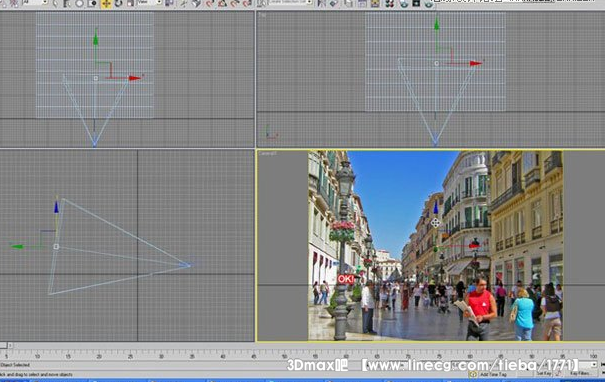This screenshot has height=382, width=608.
Task: Click the Quick Render teapot icon
Action: coord(428,4)
